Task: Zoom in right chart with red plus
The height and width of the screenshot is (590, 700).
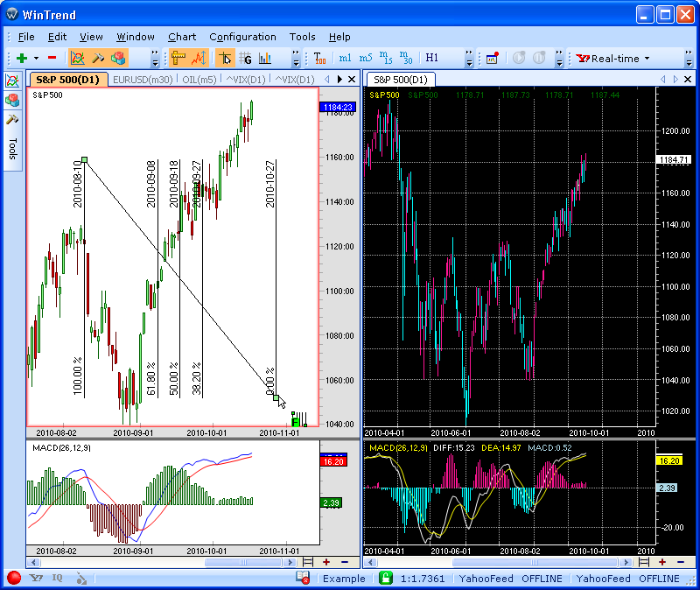Action: point(662,562)
